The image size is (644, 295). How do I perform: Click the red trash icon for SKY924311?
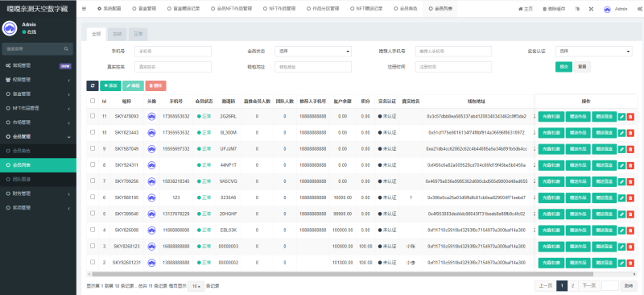630,165
